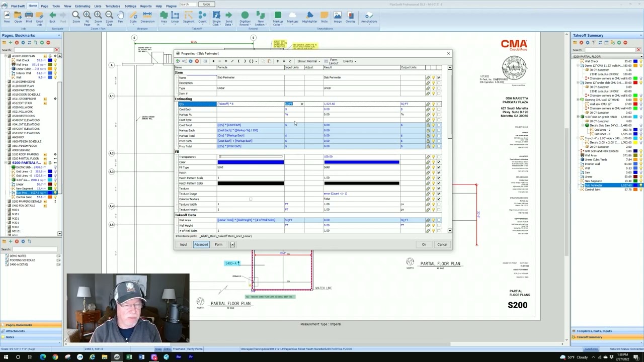Select the Area takeoff tool

click(x=164, y=17)
